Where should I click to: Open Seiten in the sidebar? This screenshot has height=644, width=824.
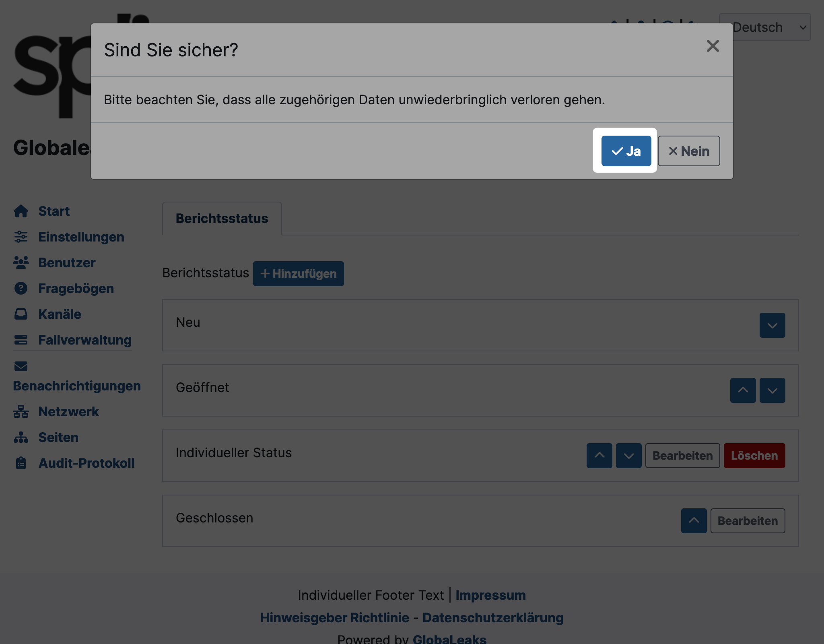coord(58,437)
